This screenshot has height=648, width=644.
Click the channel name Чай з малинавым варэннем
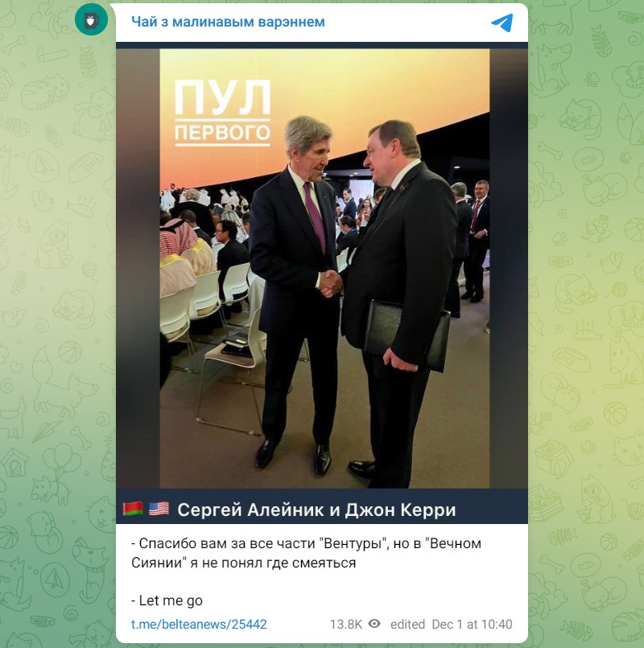coord(228,22)
